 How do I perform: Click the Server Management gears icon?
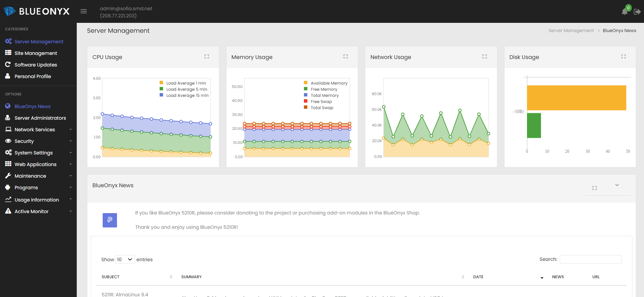(8, 41)
